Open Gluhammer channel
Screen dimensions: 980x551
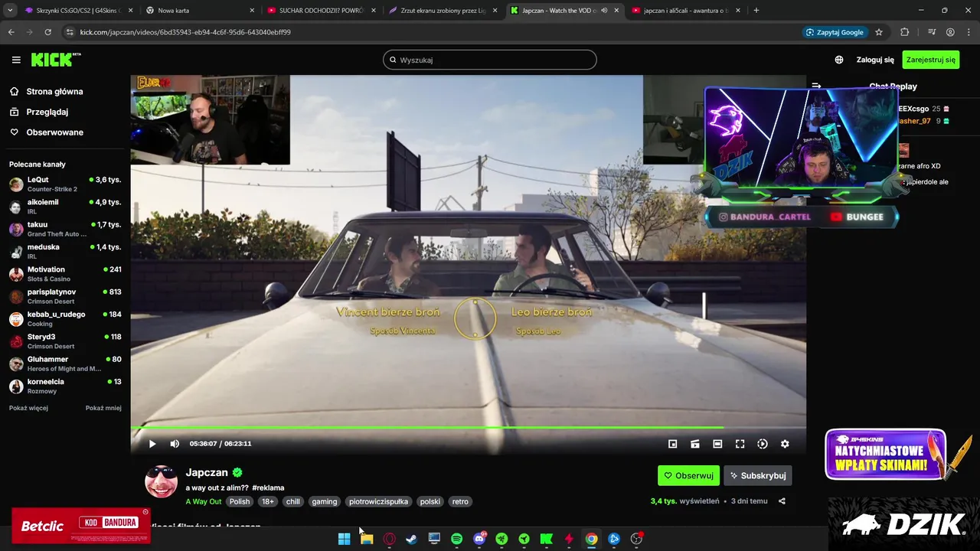65,364
